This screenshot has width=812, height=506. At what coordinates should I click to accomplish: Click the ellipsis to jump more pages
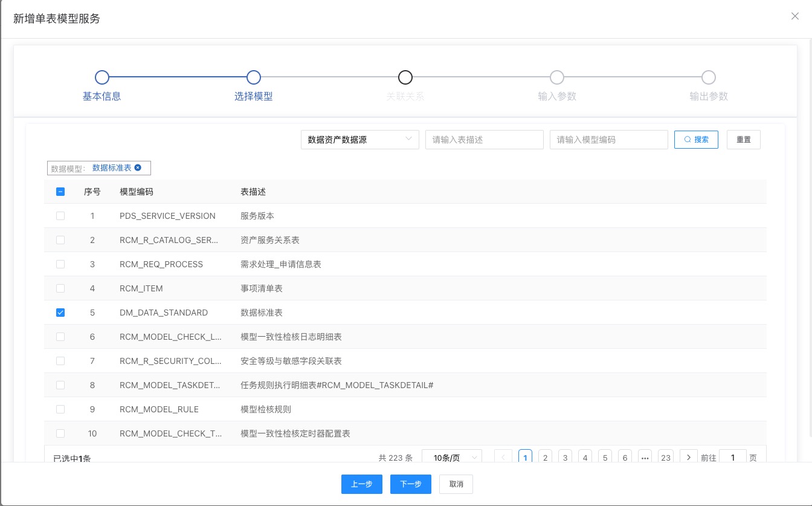click(x=645, y=458)
